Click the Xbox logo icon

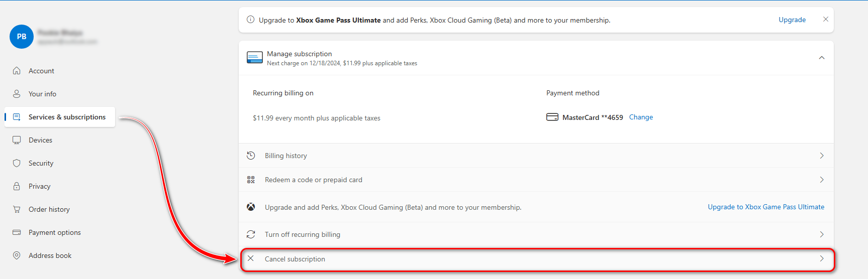[251, 207]
